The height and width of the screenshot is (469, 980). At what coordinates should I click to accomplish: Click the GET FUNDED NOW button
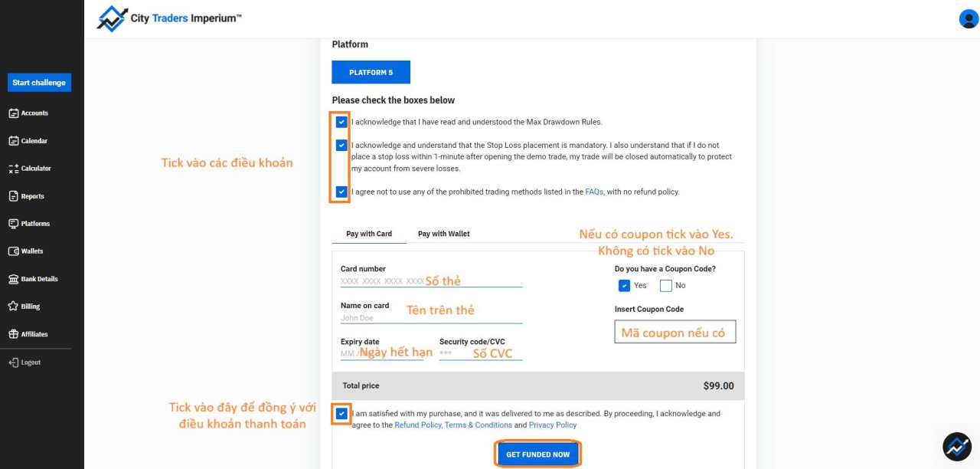[x=538, y=454]
